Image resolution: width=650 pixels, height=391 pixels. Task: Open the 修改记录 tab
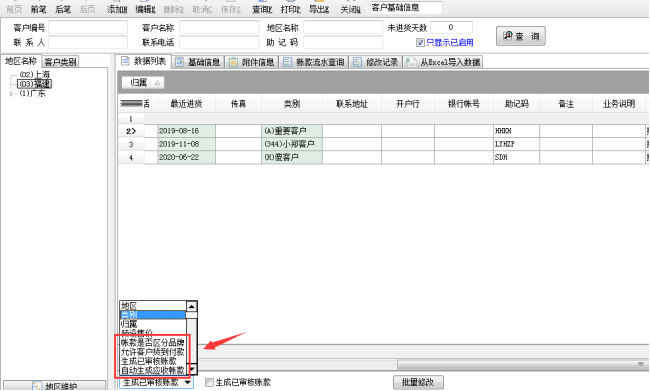376,62
